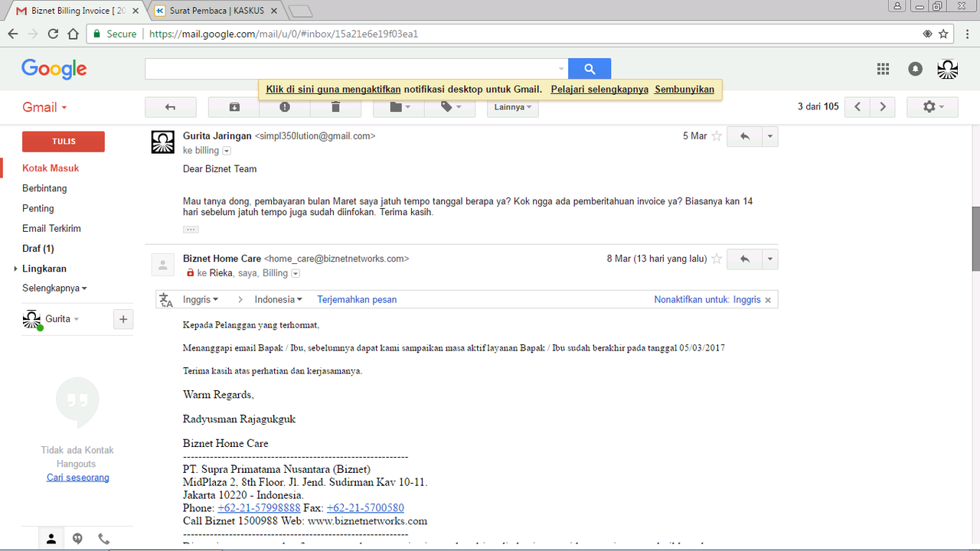Image resolution: width=980 pixels, height=551 pixels.
Task: Open the Berbintang folder
Action: [44, 188]
